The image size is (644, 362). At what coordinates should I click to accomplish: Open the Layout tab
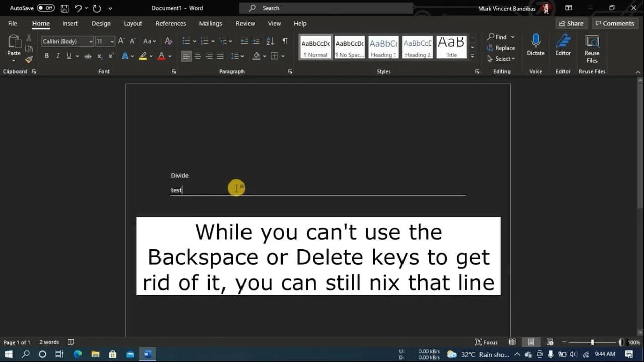click(133, 23)
